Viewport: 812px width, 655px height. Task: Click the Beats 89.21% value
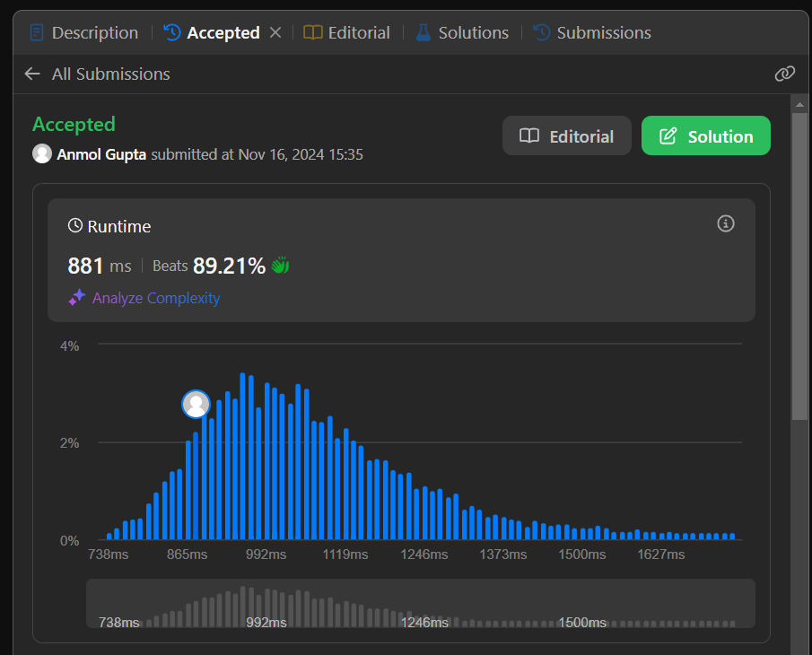pos(209,266)
